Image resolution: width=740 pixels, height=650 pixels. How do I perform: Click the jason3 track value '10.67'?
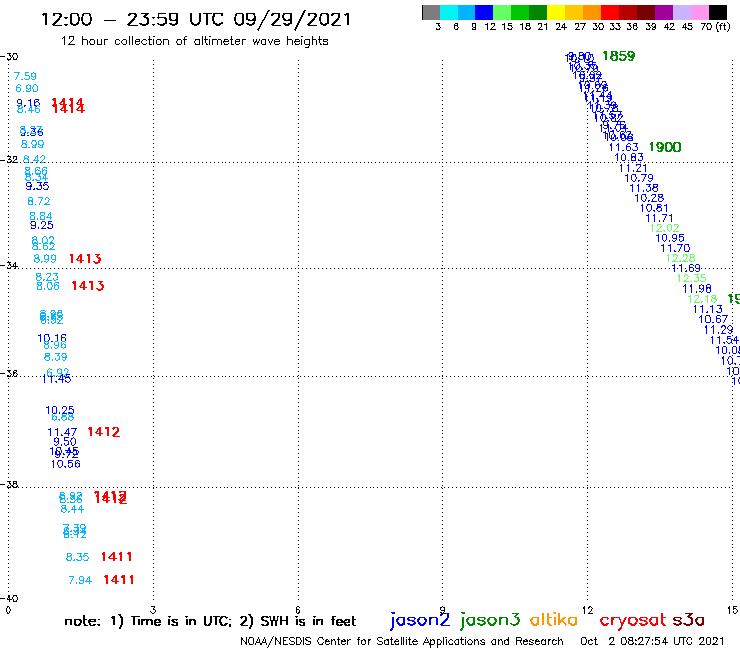point(713,319)
